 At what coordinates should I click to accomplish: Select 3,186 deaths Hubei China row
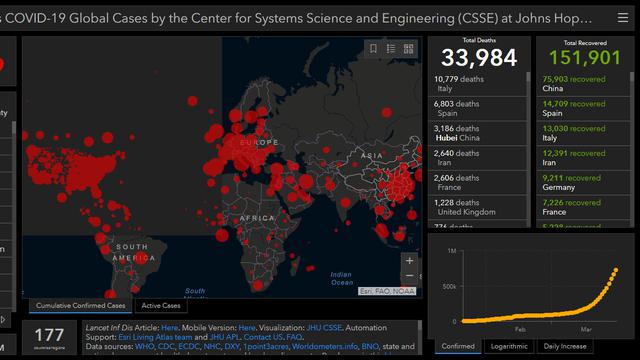click(477, 133)
